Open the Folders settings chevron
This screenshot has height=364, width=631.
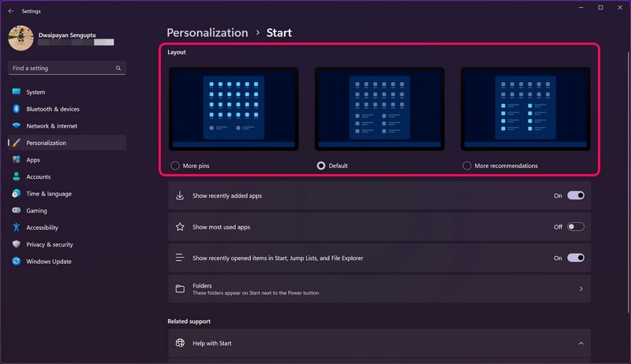pyautogui.click(x=581, y=289)
